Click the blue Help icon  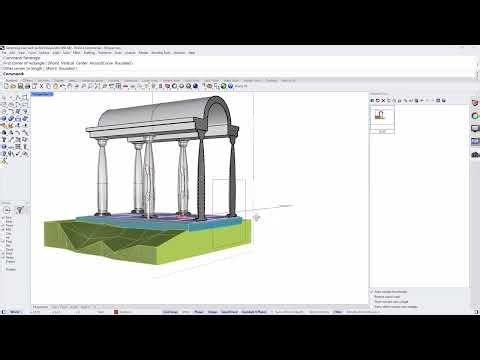click(230, 86)
